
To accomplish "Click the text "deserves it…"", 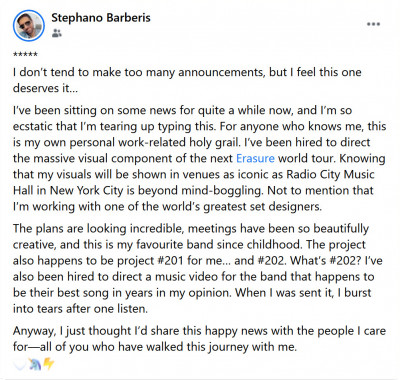I will [x=45, y=88].
